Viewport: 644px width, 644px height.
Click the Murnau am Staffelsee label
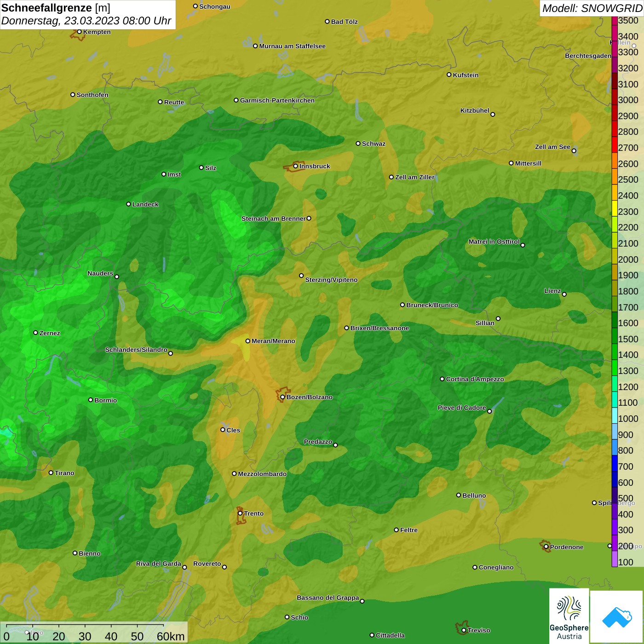point(292,46)
